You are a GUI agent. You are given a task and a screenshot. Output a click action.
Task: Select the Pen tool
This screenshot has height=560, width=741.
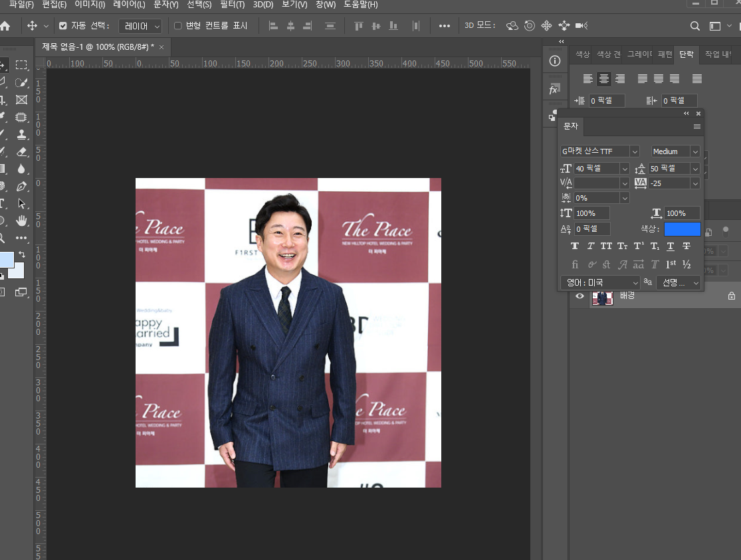[21, 186]
